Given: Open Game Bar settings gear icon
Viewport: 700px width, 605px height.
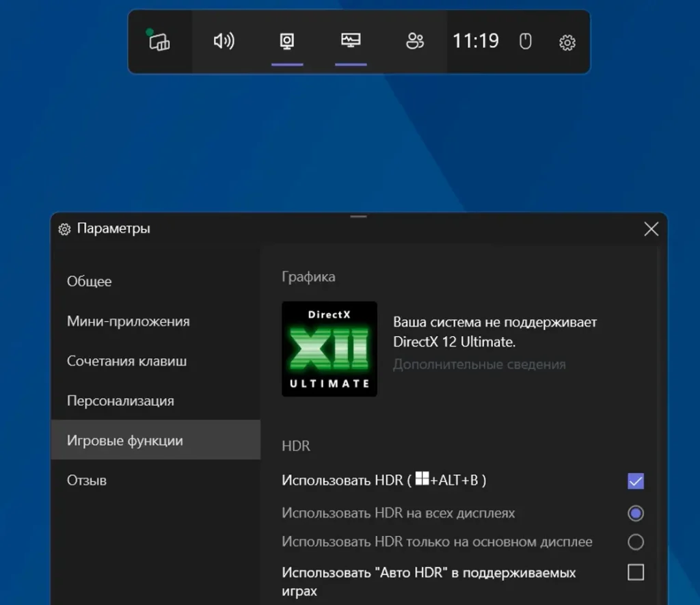Looking at the screenshot, I should (567, 42).
